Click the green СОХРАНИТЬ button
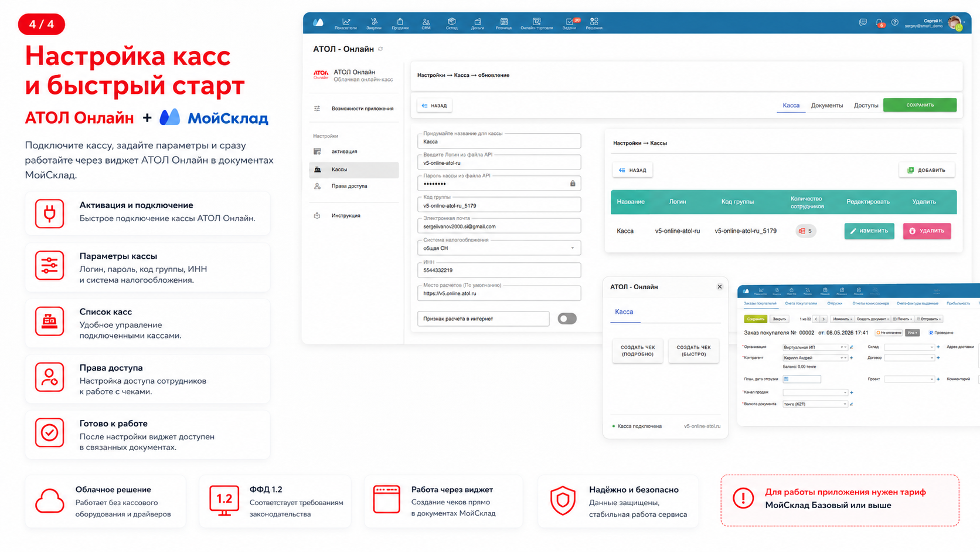980x552 pixels. 920,105
